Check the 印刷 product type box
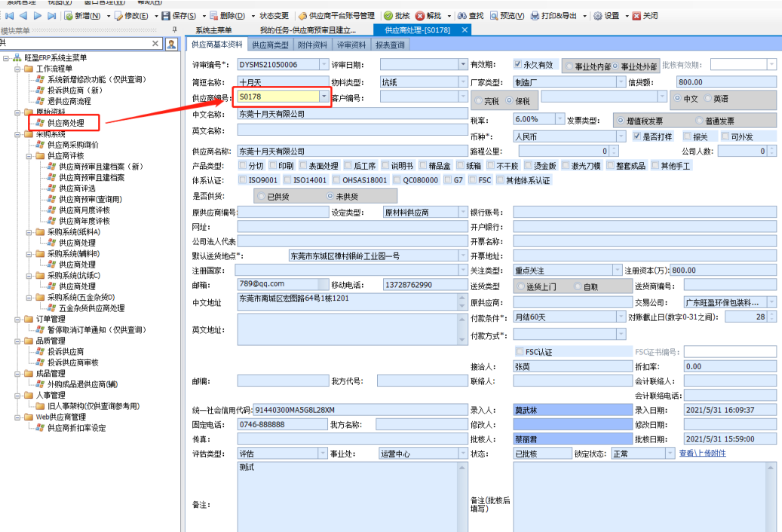The height and width of the screenshot is (532, 782). click(272, 165)
